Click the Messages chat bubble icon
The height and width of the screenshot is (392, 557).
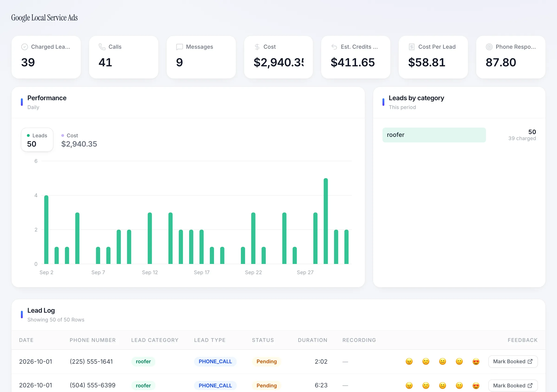pyautogui.click(x=180, y=47)
